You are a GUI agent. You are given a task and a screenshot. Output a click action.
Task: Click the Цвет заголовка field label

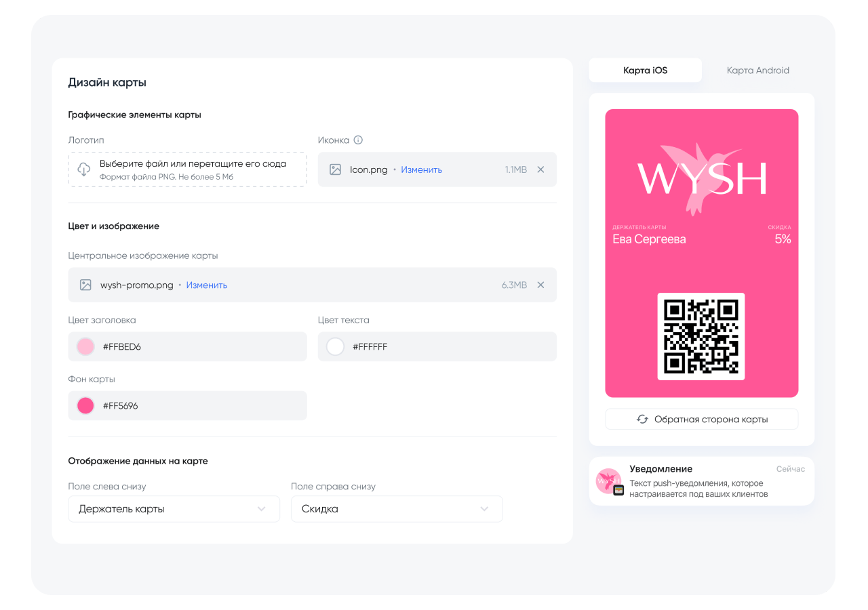102,320
